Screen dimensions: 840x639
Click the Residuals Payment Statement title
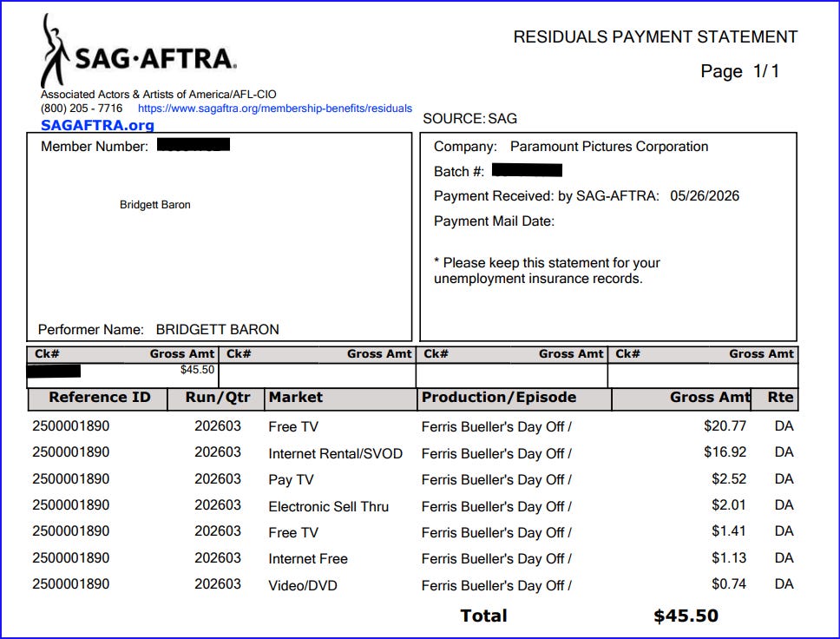656,37
